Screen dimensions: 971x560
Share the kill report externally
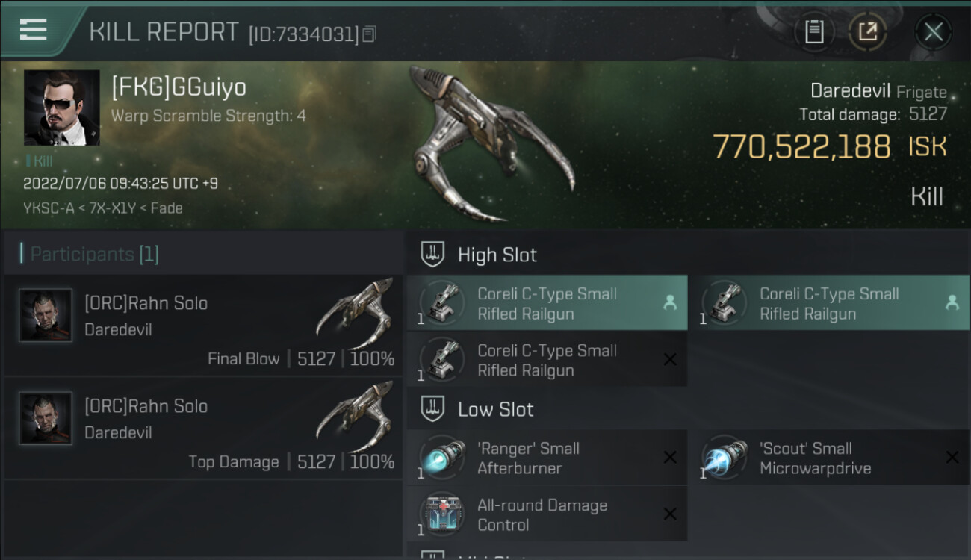click(867, 32)
